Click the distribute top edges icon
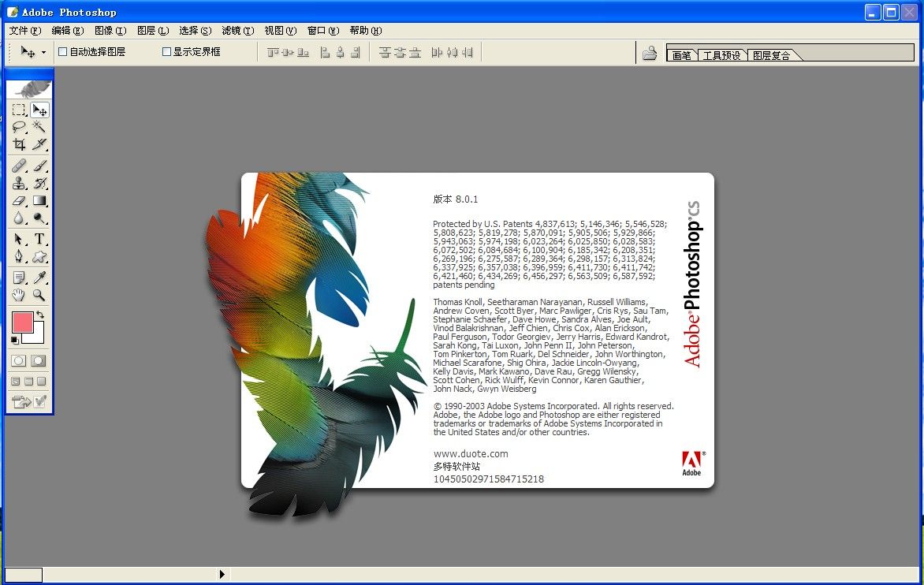 (x=385, y=53)
